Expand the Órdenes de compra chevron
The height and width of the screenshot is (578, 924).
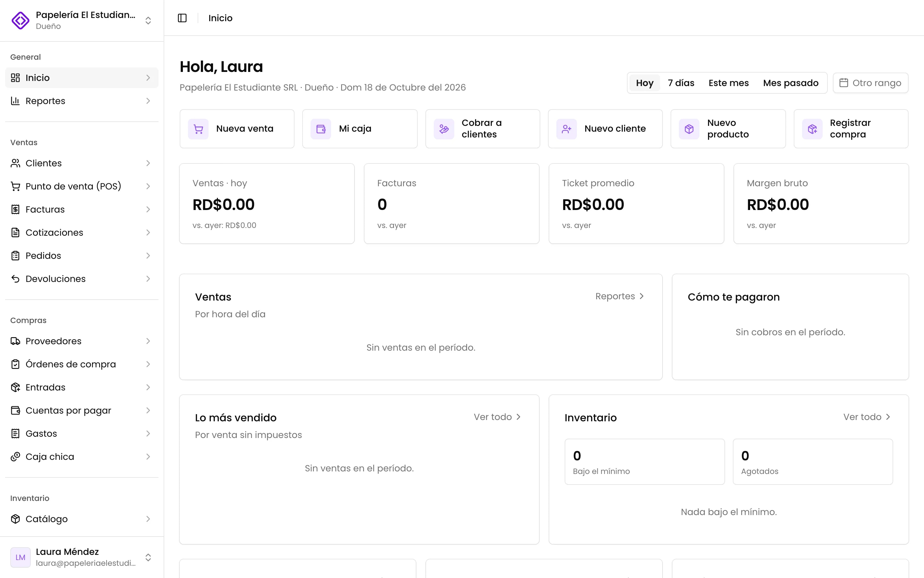148,364
